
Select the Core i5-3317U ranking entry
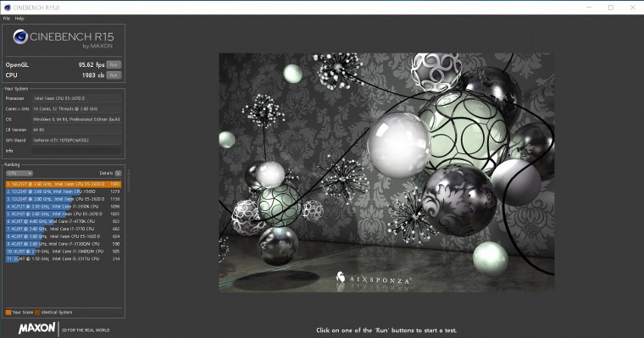[x=64, y=258]
